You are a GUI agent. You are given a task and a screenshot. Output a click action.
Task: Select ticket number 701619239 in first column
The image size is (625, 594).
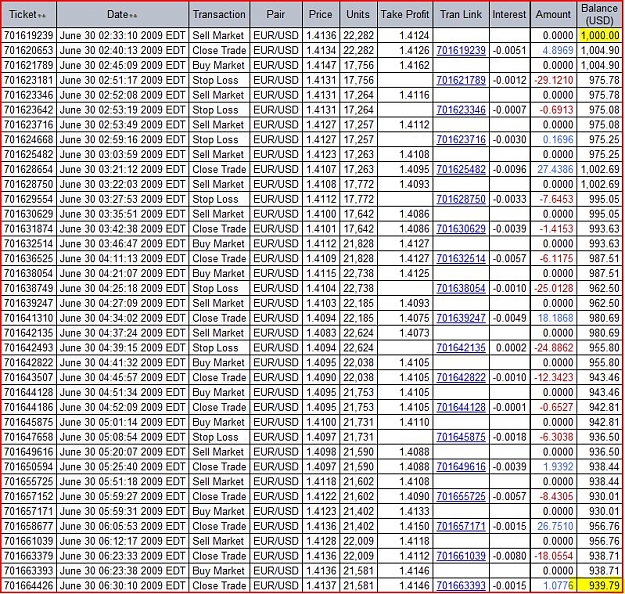pos(29,36)
